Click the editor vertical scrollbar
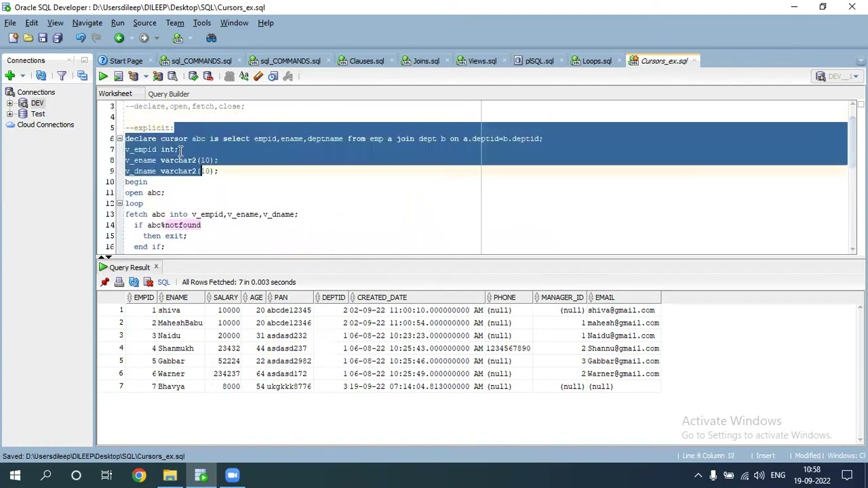868x488 pixels. 852,178
